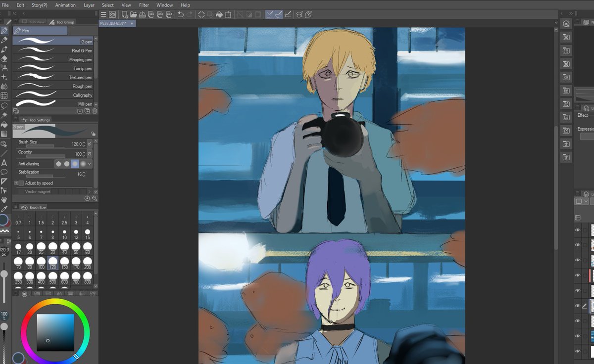Pick the 500 brush size preset
Image resolution: width=594 pixels, height=364 pixels.
(53, 277)
